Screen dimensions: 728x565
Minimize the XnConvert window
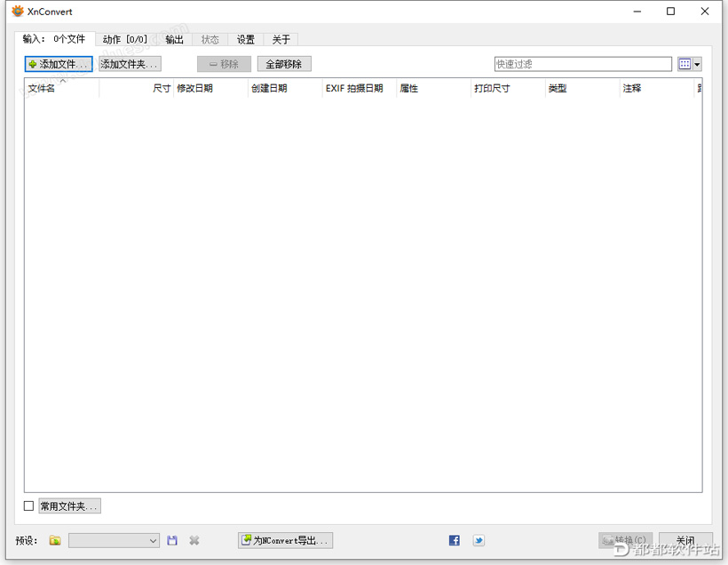[637, 12]
